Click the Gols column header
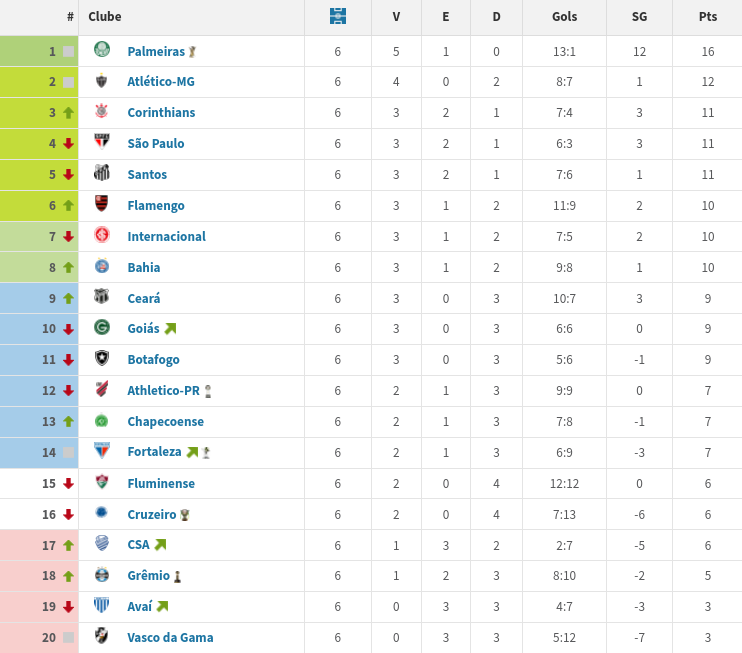This screenshot has height=653, width=742. [565, 17]
